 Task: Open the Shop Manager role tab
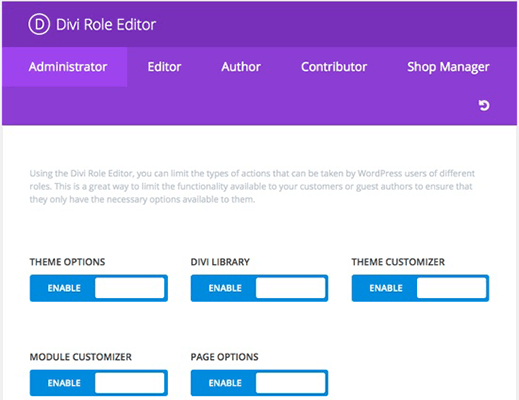[x=448, y=67]
